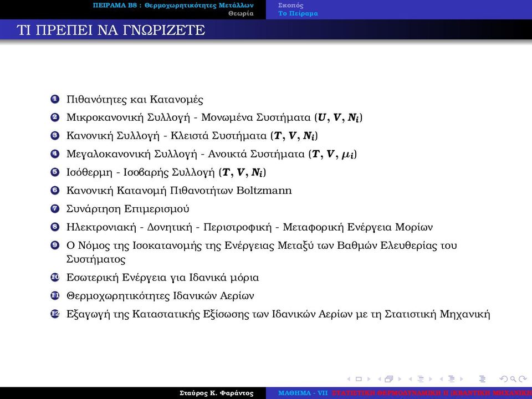
Task: Jump to previous section arrow
Action: click(x=441, y=379)
